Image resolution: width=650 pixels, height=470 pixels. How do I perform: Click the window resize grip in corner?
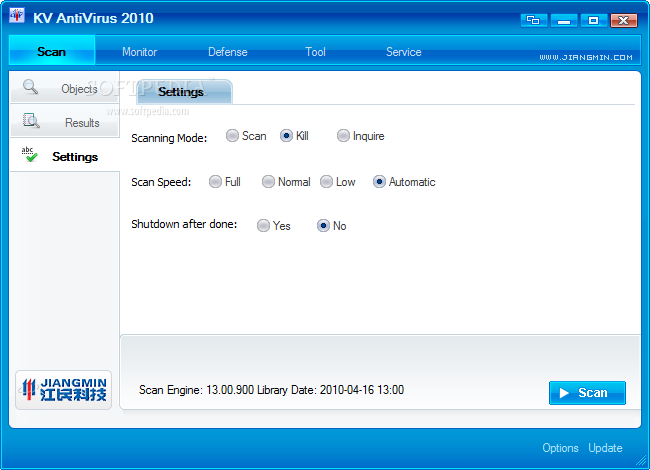tap(642, 460)
